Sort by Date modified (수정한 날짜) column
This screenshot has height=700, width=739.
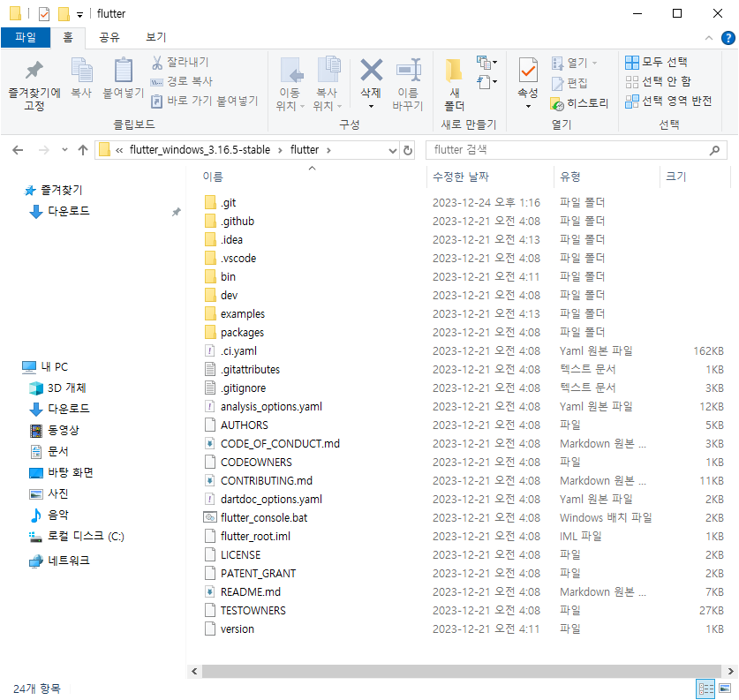461,177
